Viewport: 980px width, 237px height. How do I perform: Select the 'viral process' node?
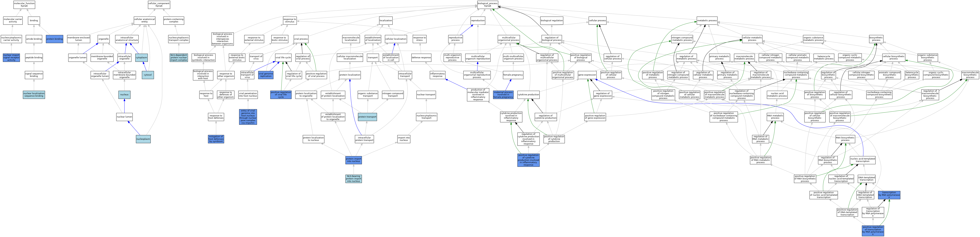click(x=301, y=39)
